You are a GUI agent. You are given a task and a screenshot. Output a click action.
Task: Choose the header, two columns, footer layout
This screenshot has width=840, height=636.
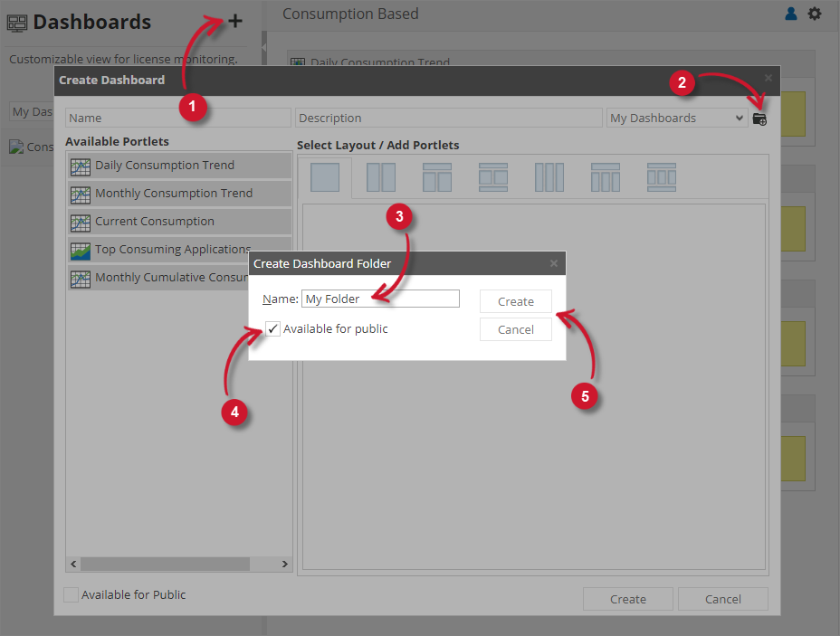492,177
